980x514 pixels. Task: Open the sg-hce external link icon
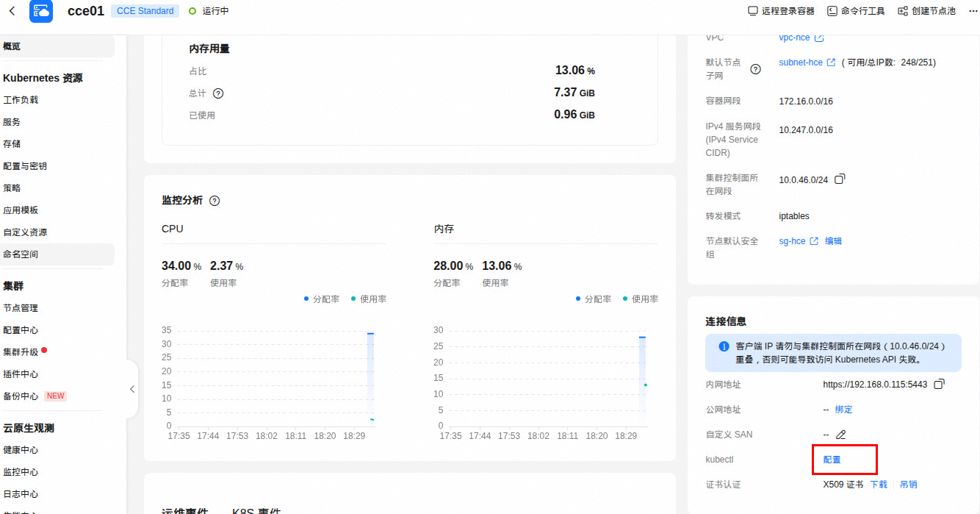pos(814,241)
